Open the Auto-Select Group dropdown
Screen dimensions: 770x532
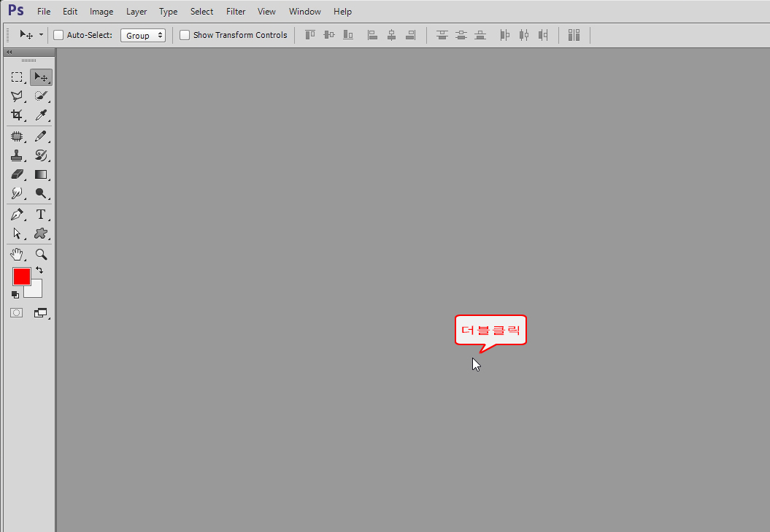coord(143,35)
